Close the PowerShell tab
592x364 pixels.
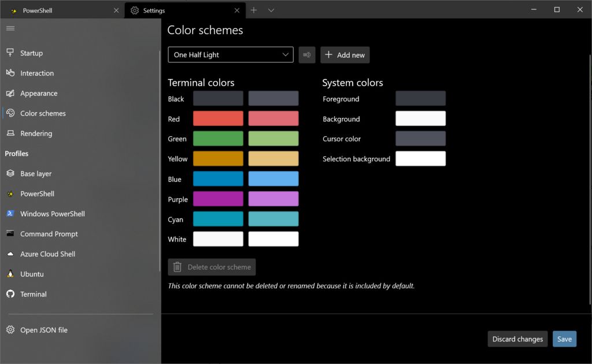[116, 10]
